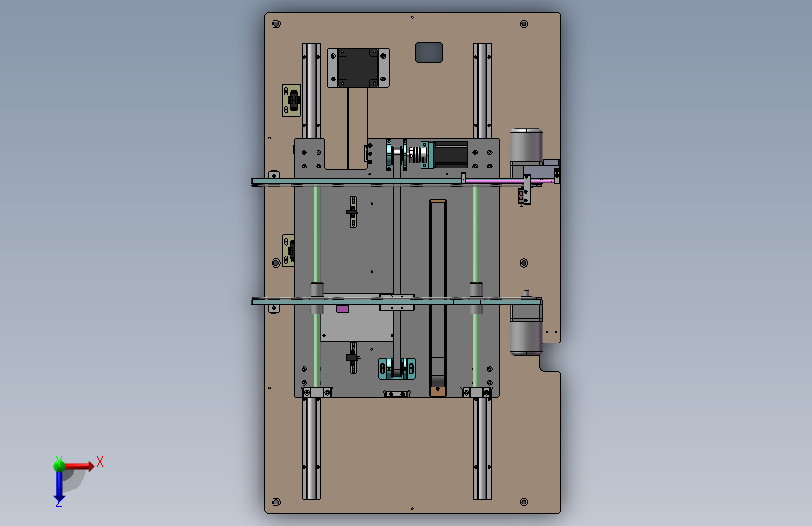Select the upper-left silver linear rail
Viewport: 812px width, 526px height.
[x=311, y=91]
